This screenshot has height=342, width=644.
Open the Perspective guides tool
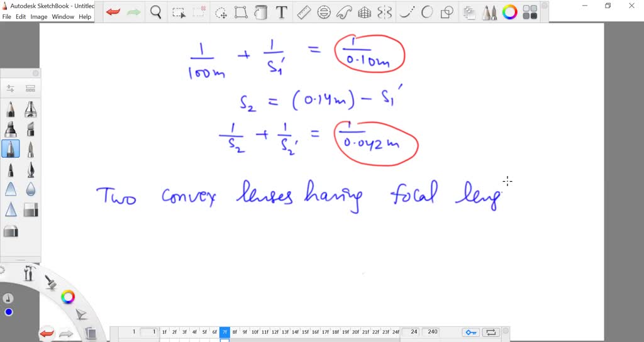tap(364, 13)
